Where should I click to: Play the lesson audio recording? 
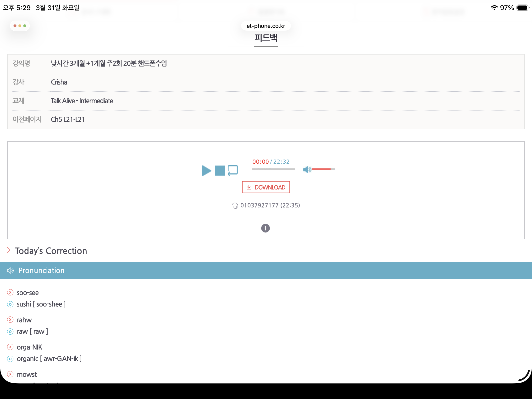click(x=206, y=171)
